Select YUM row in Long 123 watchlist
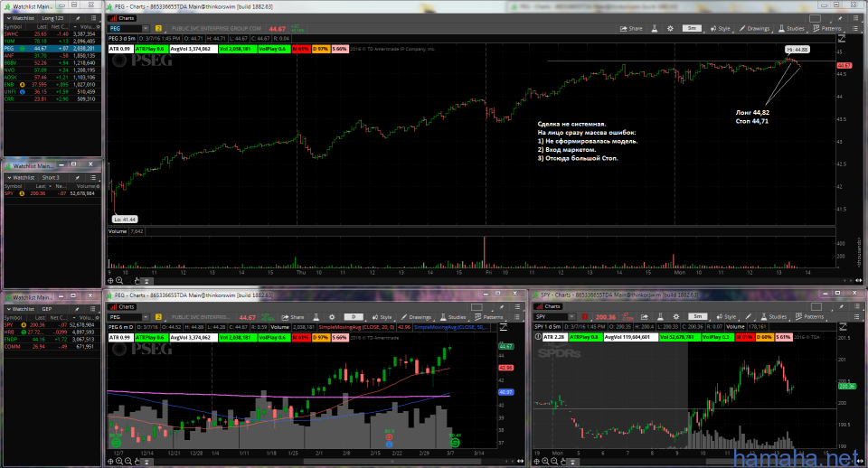Screen dimensions: 868x468 point(52,42)
